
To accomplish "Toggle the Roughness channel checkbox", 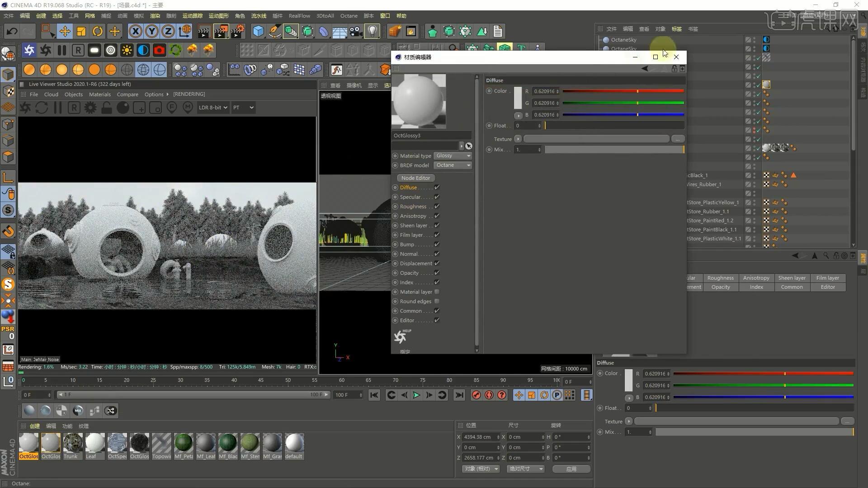I will coord(437,206).
